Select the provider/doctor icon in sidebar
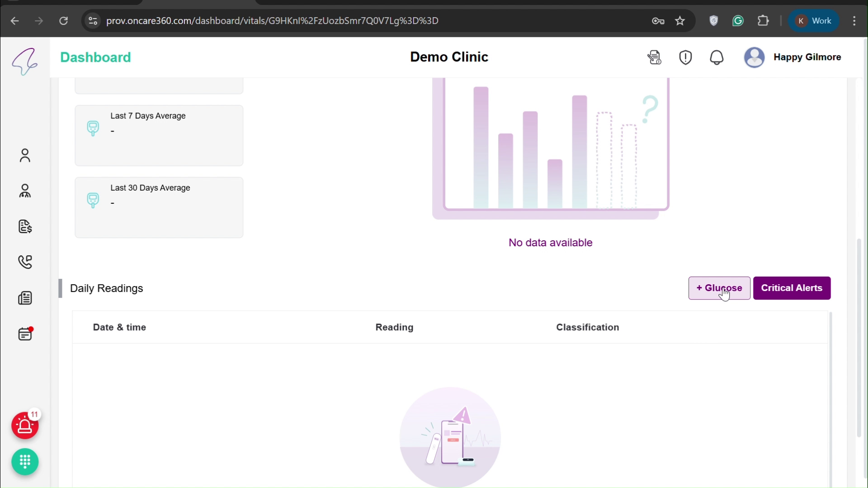 [25, 190]
